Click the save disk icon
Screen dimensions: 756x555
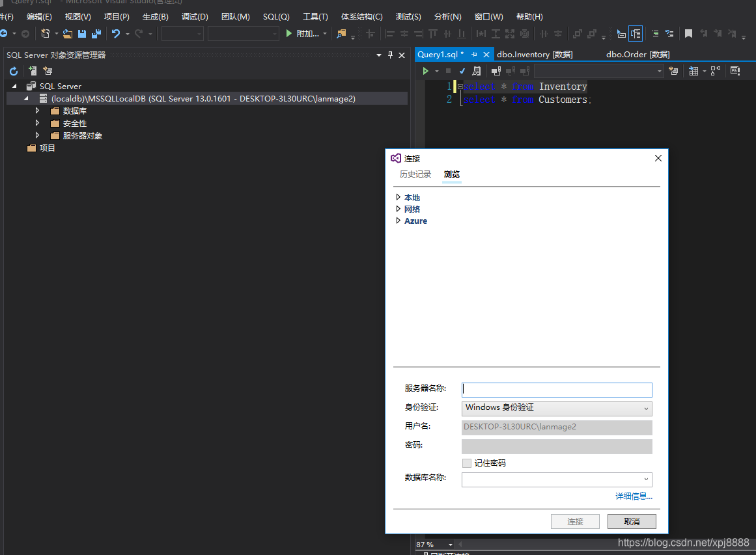click(x=82, y=34)
